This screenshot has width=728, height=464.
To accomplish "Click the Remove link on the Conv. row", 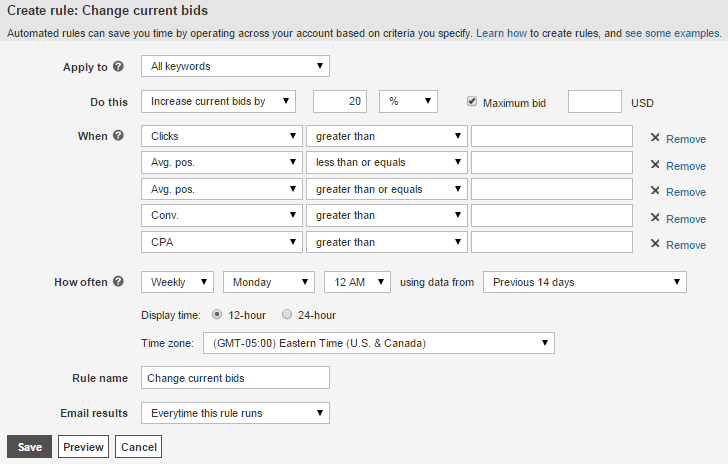I will [x=686, y=219].
